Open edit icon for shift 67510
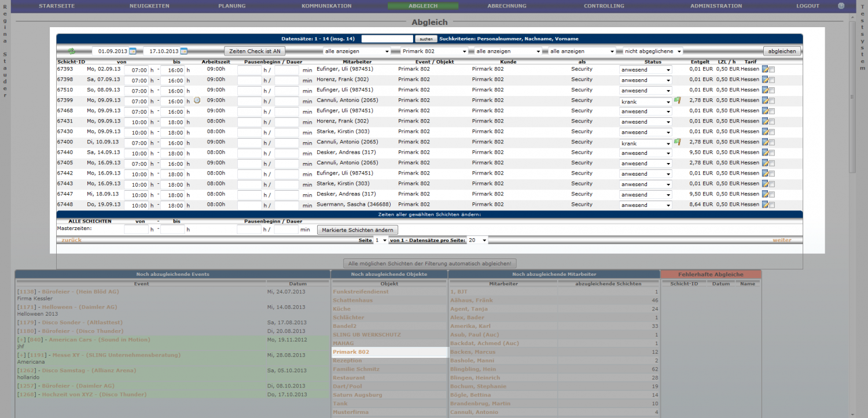Viewport: 868px width, 418px height. 765,90
